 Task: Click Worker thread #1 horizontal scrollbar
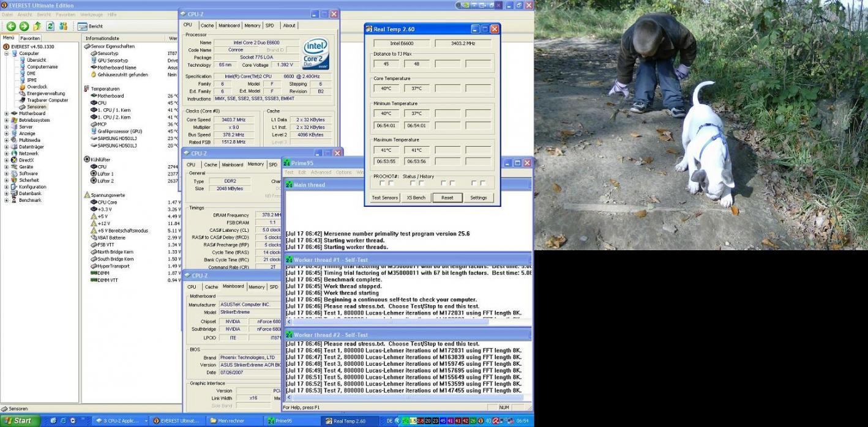pyautogui.click(x=408, y=322)
